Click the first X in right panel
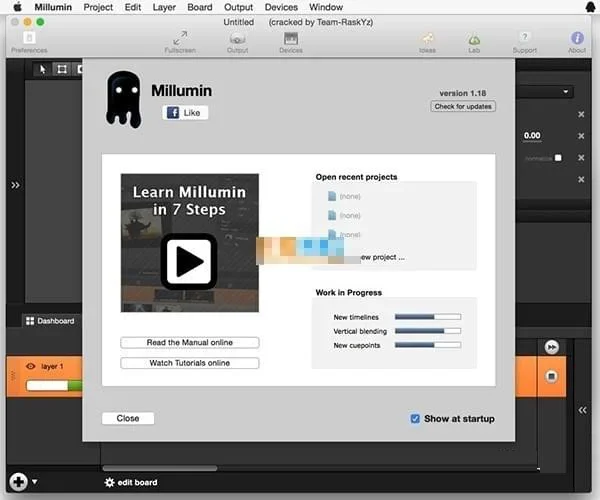The height and width of the screenshot is (500, 600). tap(581, 114)
